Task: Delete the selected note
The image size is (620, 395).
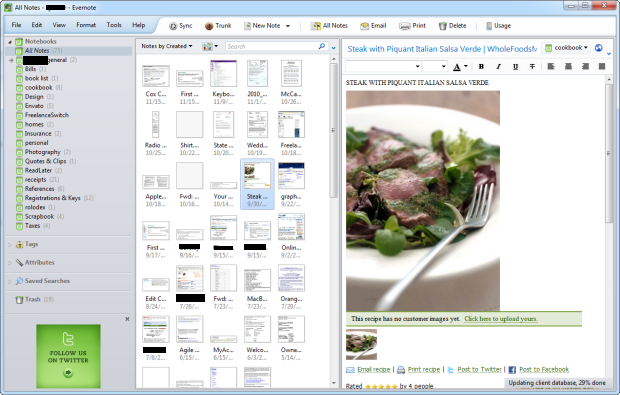Action: pyautogui.click(x=452, y=26)
